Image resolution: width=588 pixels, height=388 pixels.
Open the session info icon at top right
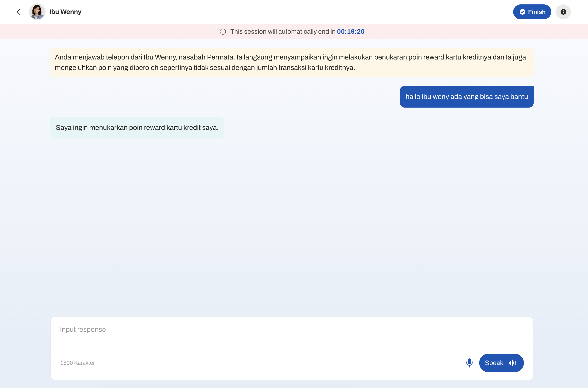point(563,12)
